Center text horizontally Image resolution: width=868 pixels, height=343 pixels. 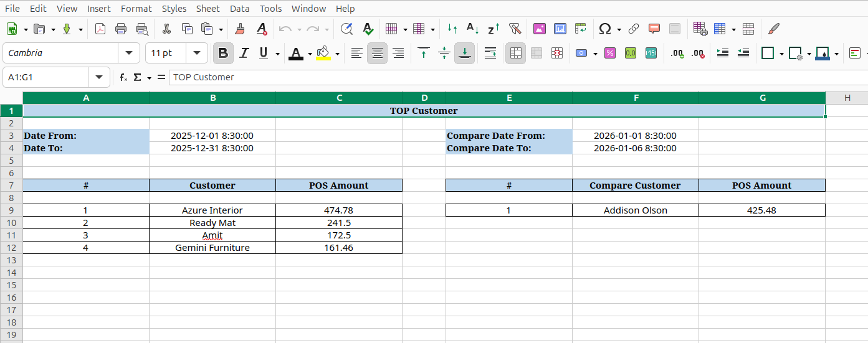point(377,54)
